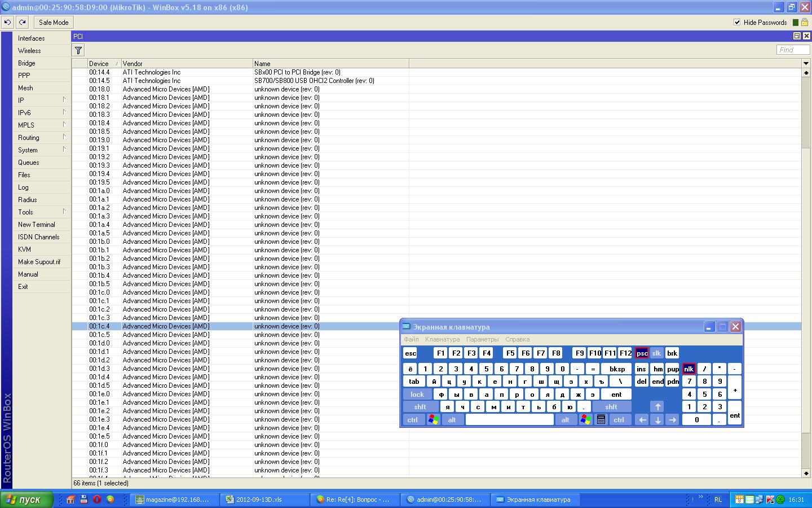Viewport: 812px width, 508px height.
Task: Click the red Kaspersky tray icon
Action: pyautogui.click(x=770, y=500)
